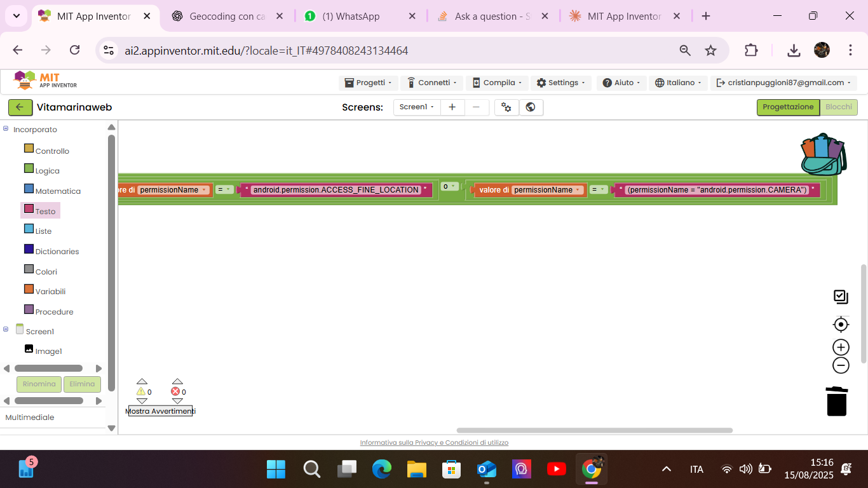This screenshot has width=868, height=488.
Task: Zoom in on the blocks workspace
Action: [x=841, y=347]
